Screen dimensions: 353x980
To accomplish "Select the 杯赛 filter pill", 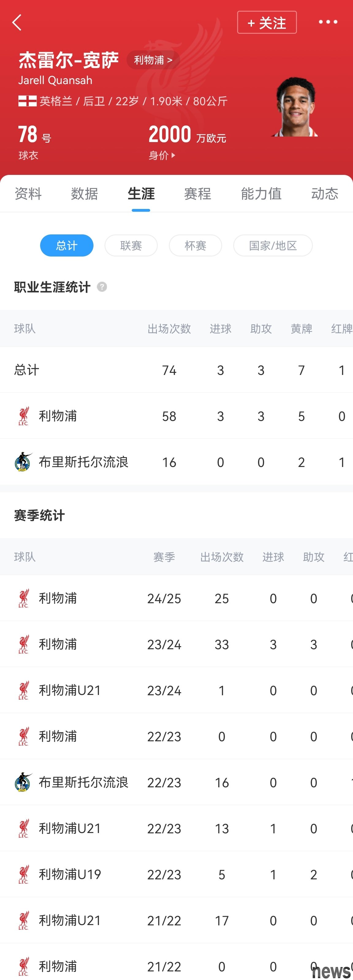I will coord(195,245).
